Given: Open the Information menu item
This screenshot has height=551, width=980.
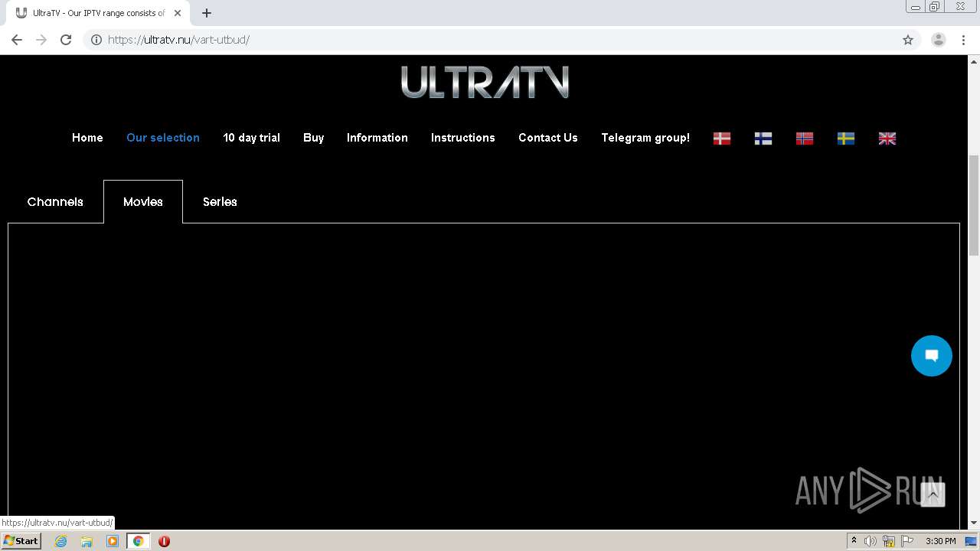Looking at the screenshot, I should tap(377, 138).
